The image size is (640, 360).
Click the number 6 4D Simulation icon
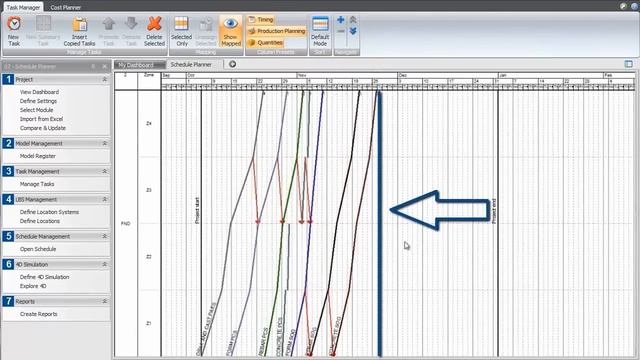(x=8, y=264)
